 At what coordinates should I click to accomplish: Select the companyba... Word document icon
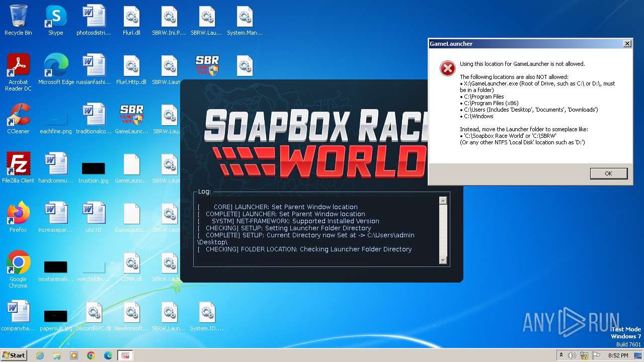tap(18, 316)
